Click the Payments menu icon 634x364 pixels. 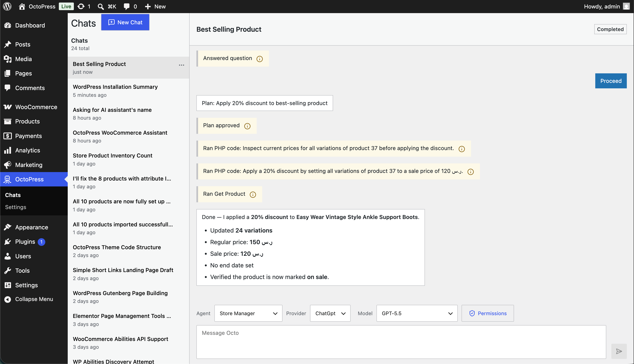pyautogui.click(x=7, y=136)
